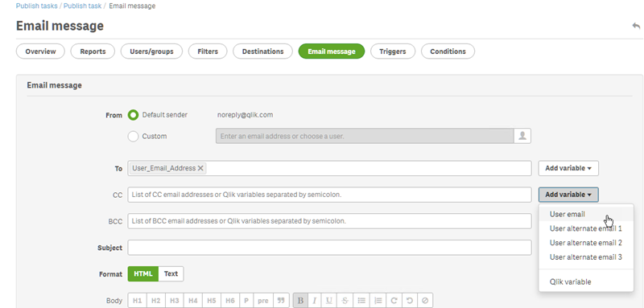Choose User alternate email 1
The width and height of the screenshot is (644, 308).
(586, 228)
